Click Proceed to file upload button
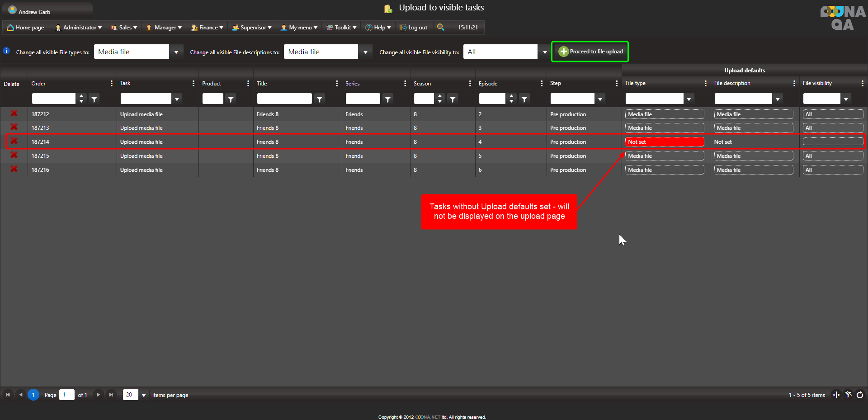Screen dimensions: 868x420 (x=590, y=52)
